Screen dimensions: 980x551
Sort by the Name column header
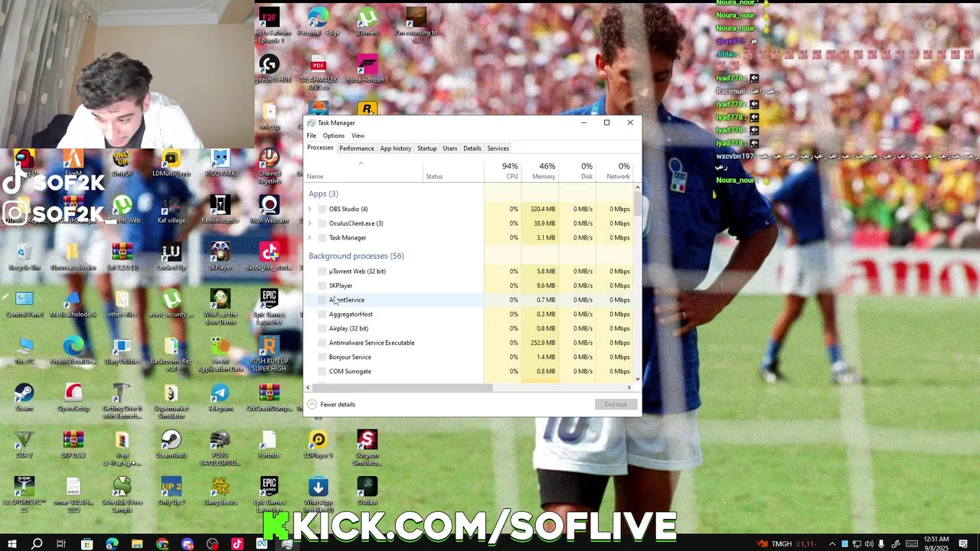[364, 171]
